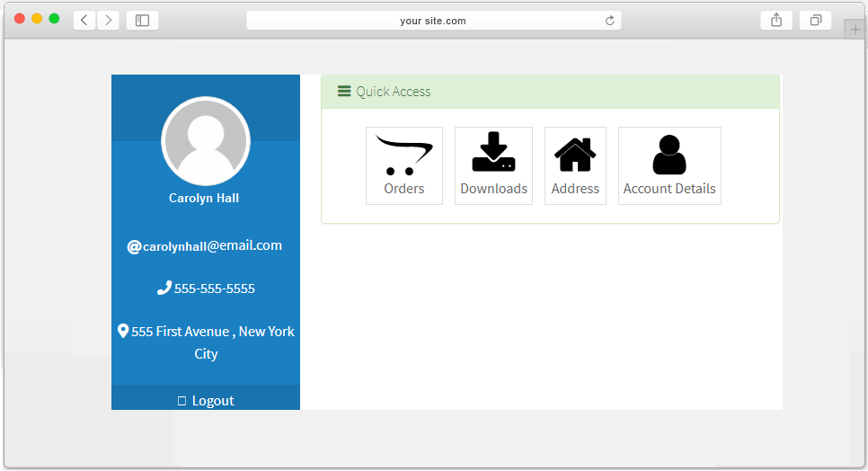
Task: Open the Downloads tray icon
Action: [x=494, y=152]
